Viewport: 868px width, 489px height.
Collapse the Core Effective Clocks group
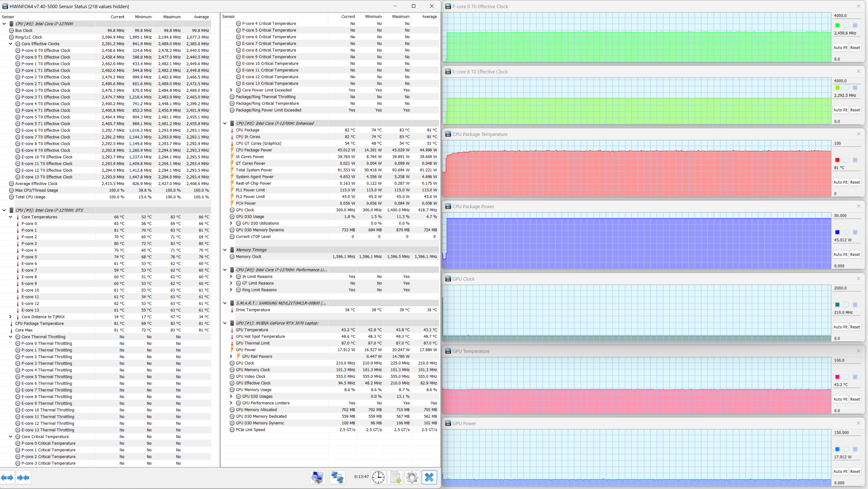[x=10, y=44]
